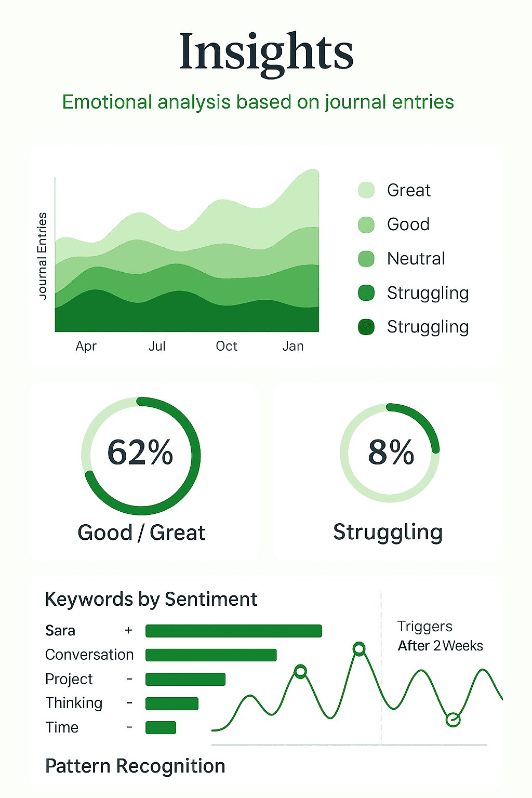Click the darkest Struggling legend dot

[366, 327]
